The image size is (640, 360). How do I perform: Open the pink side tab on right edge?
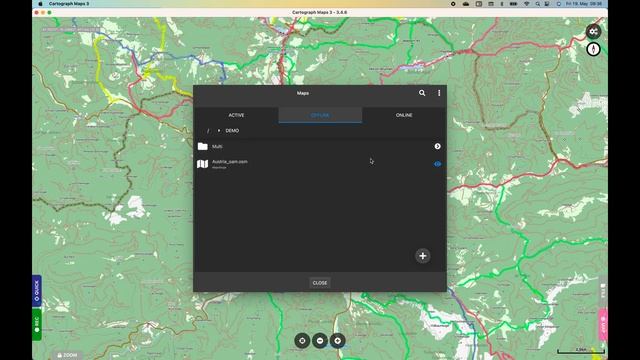603,325
